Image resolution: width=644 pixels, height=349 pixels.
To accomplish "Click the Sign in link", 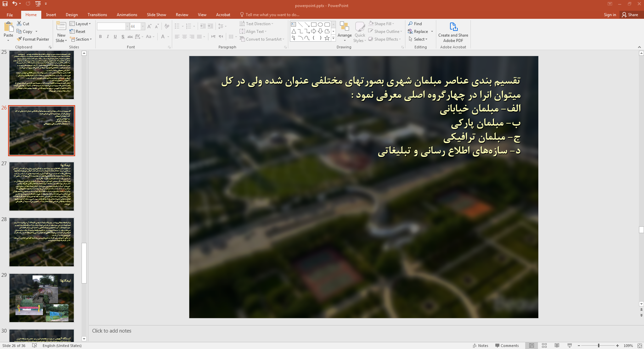I will pyautogui.click(x=610, y=15).
